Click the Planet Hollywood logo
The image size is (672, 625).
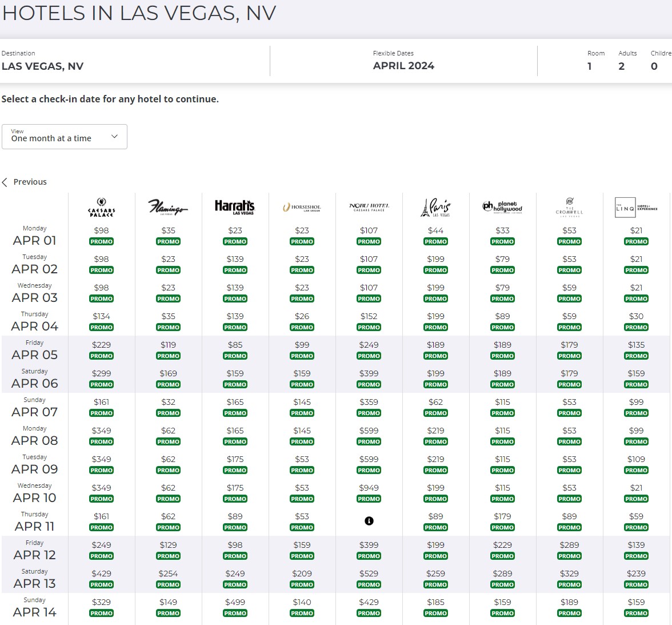[502, 207]
